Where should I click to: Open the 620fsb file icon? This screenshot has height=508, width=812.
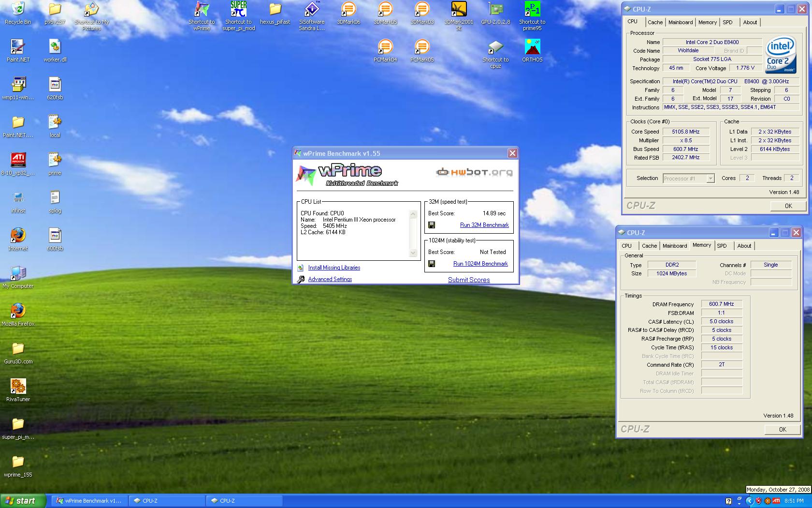[x=55, y=89]
